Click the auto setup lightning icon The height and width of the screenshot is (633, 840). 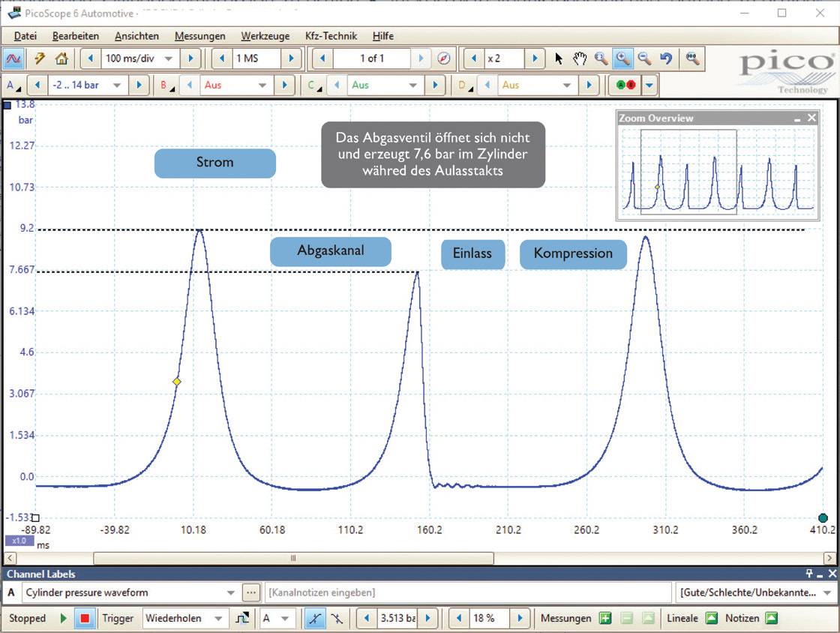pos(40,58)
